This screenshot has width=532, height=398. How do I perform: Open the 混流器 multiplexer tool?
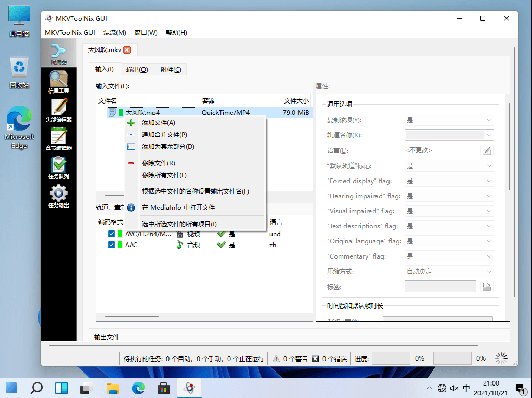tap(59, 53)
